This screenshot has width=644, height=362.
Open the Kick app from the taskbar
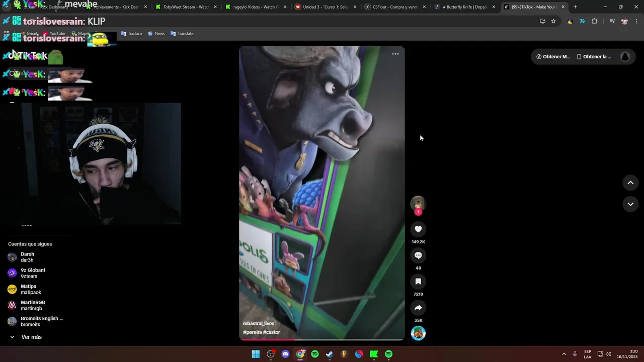point(374,354)
